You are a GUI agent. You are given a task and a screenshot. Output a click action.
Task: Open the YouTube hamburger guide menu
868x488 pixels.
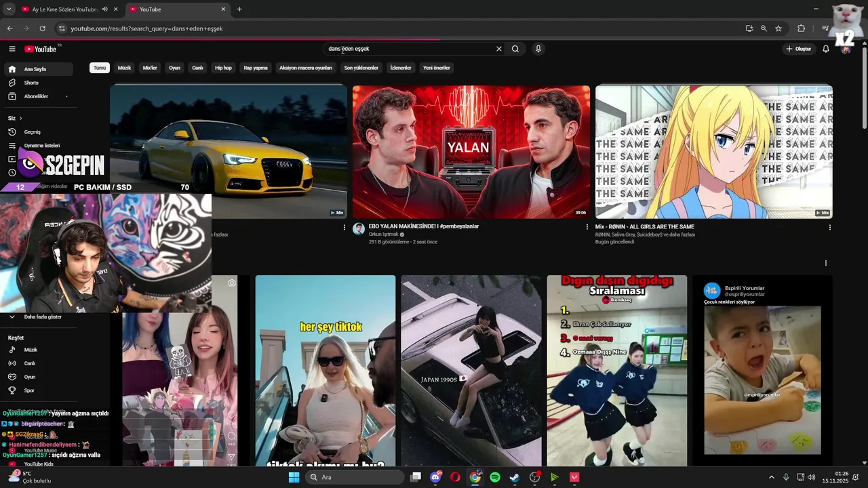tap(12, 49)
